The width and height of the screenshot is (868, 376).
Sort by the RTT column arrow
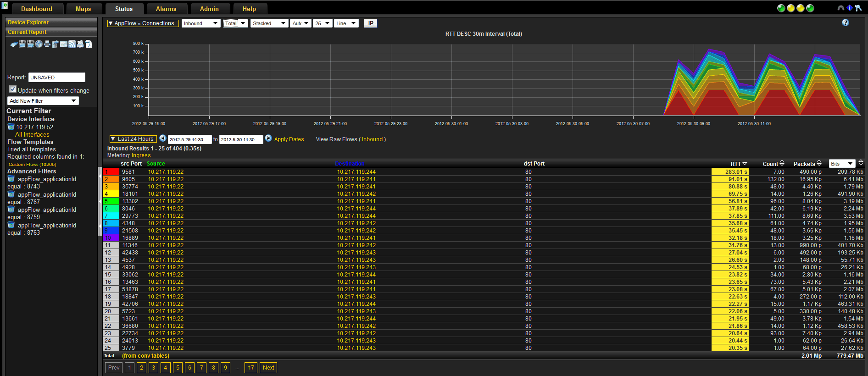click(x=745, y=164)
